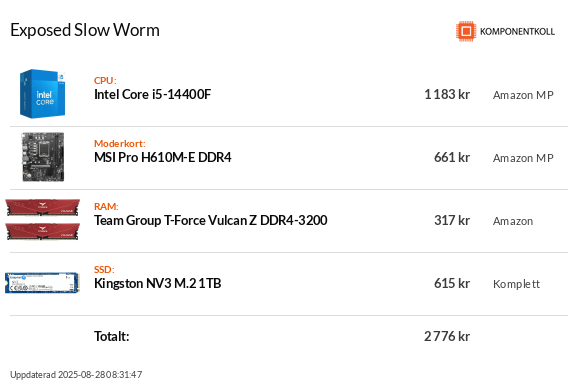
Task: Select the Amazon store for the RAM
Action: click(x=513, y=221)
